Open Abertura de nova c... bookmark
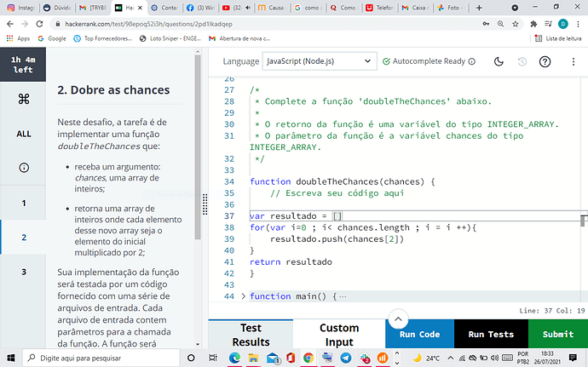The image size is (588, 367). [x=239, y=38]
